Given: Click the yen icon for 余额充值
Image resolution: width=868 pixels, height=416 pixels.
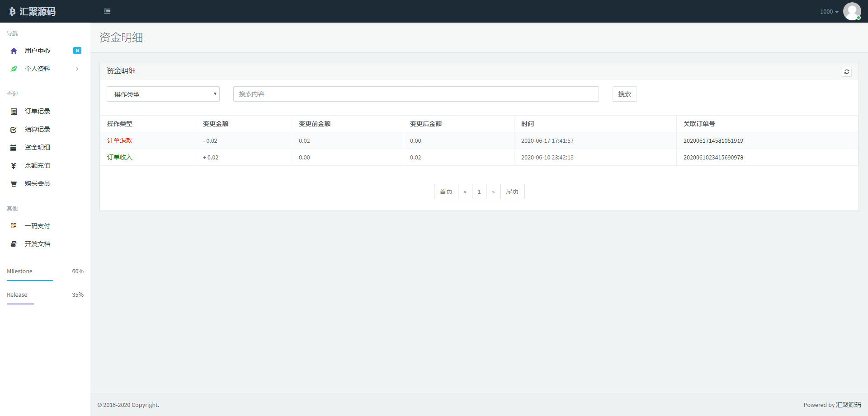Looking at the screenshot, I should pos(14,166).
